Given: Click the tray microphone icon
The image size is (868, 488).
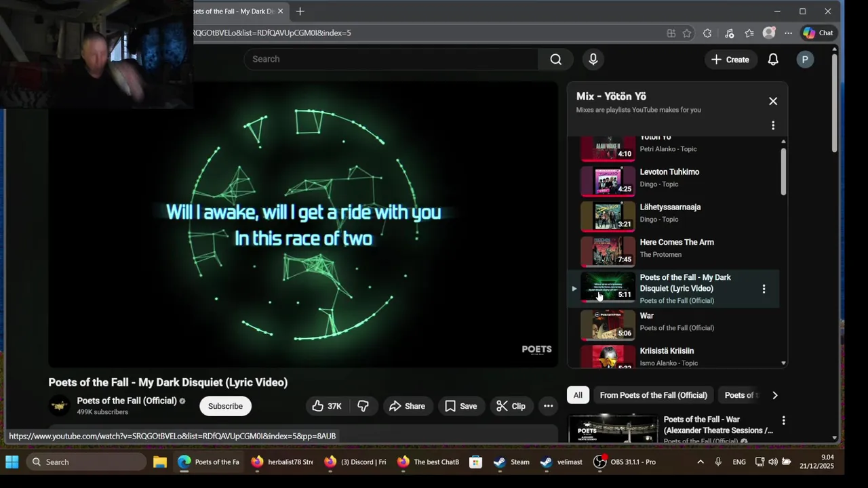Looking at the screenshot, I should point(718,462).
